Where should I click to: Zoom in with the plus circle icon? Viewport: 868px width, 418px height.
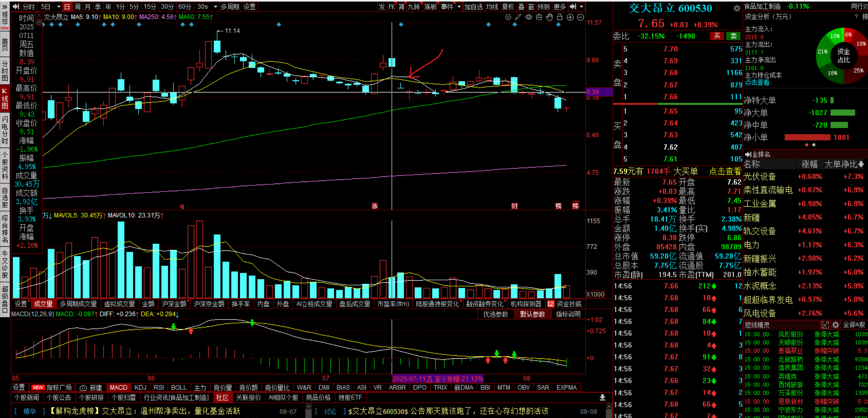coord(570,17)
